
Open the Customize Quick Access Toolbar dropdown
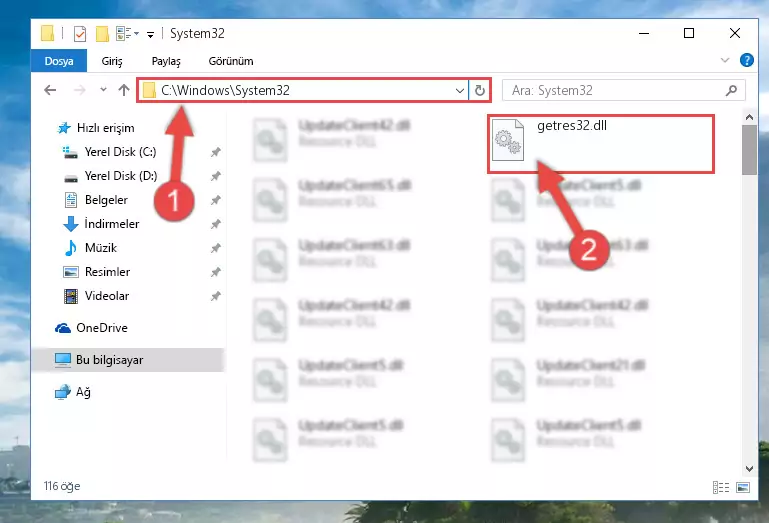(x=151, y=34)
